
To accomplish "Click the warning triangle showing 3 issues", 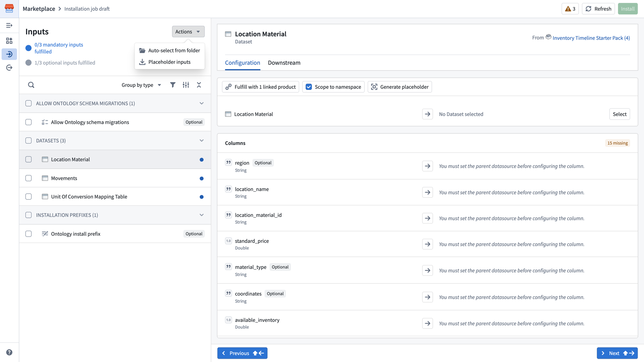I will 570,9.
